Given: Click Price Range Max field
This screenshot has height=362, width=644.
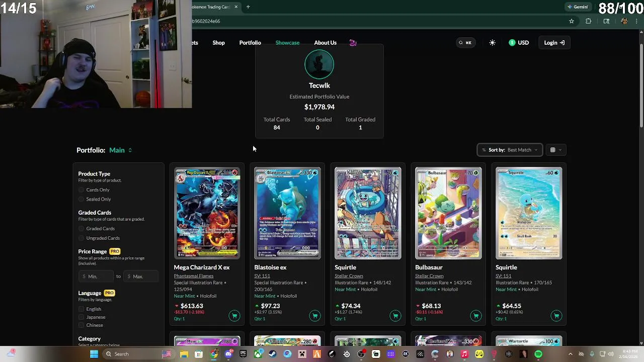Looking at the screenshot, I should coord(141,277).
